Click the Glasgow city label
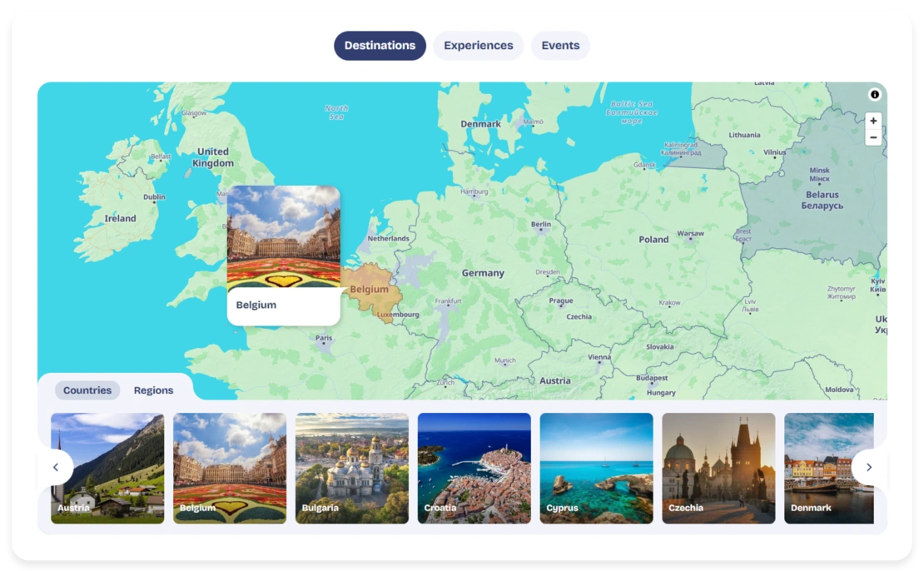This screenshot has width=924, height=571. pyautogui.click(x=194, y=112)
